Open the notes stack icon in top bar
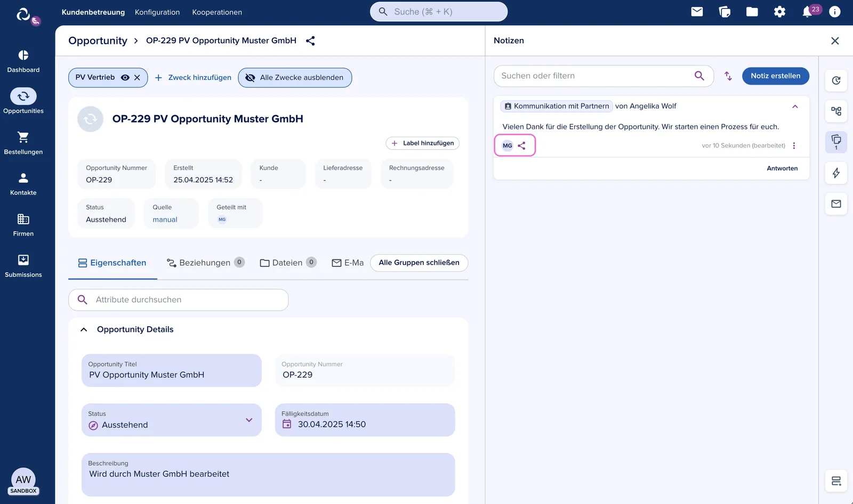This screenshot has height=504, width=853. coord(725,12)
